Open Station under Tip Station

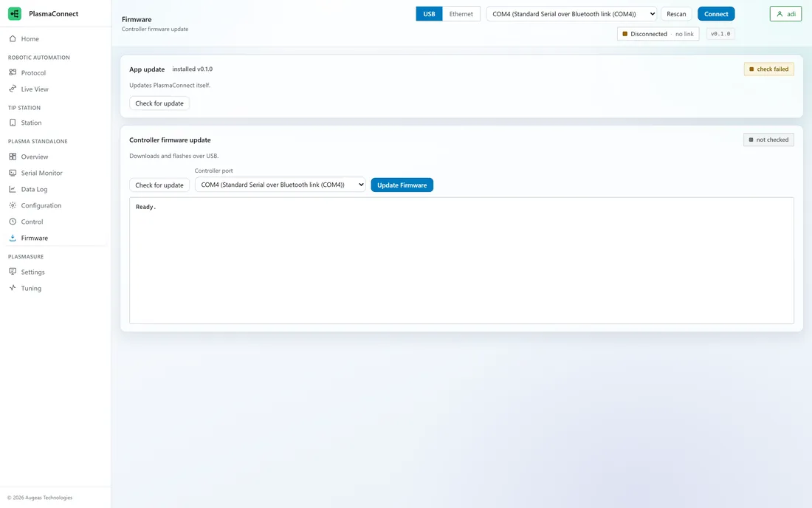point(55,123)
